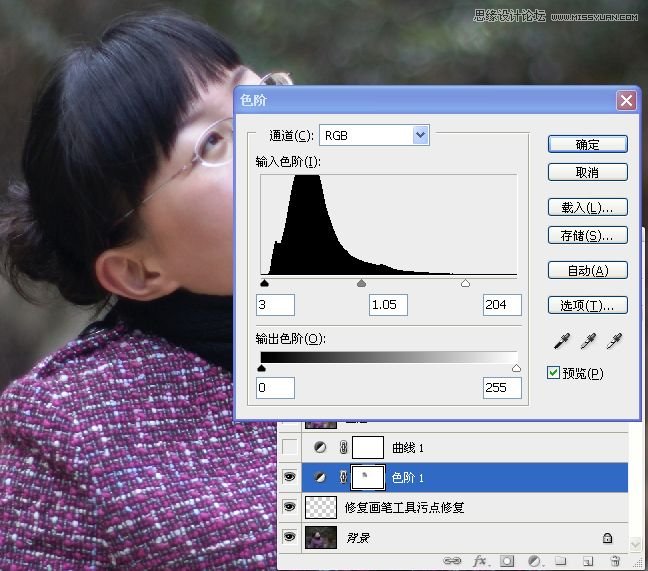Click adjustment icon on 曲线 1 layer
This screenshot has height=571, width=648.
point(320,447)
